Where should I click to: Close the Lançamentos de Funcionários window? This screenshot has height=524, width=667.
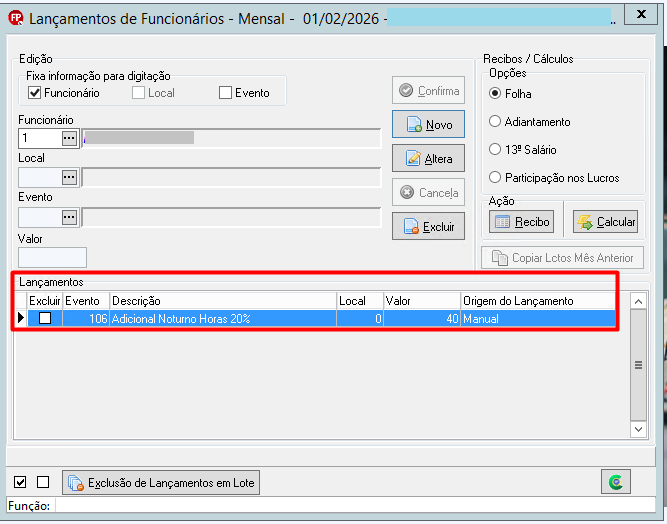coord(641,14)
